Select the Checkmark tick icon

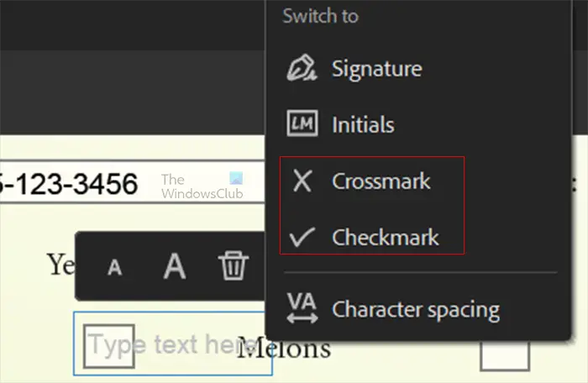pos(302,237)
